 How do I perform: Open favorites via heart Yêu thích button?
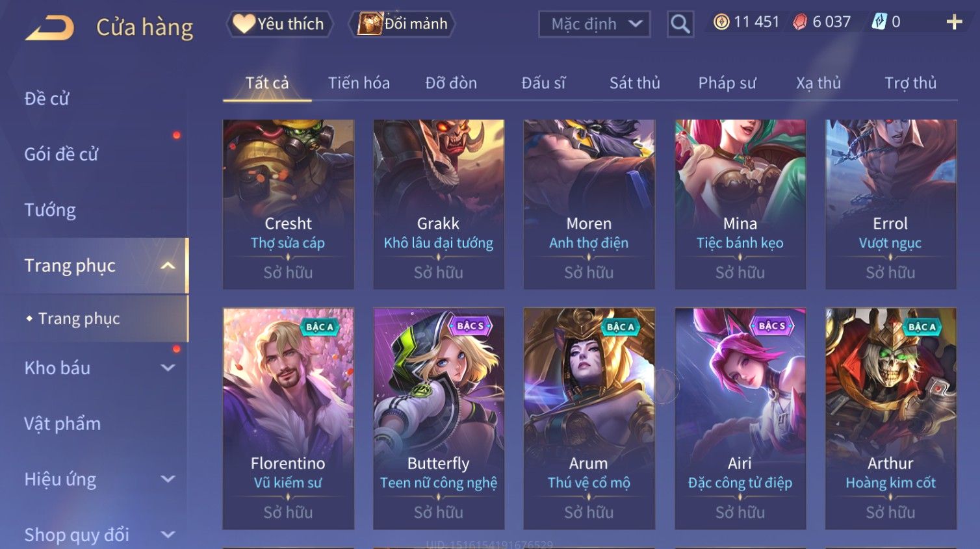pyautogui.click(x=279, y=24)
